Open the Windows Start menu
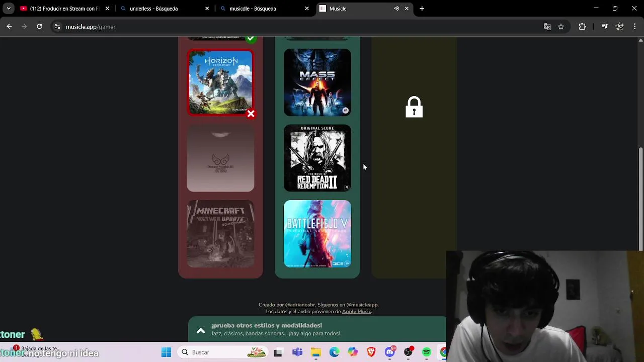The width and height of the screenshot is (644, 362). click(x=166, y=352)
